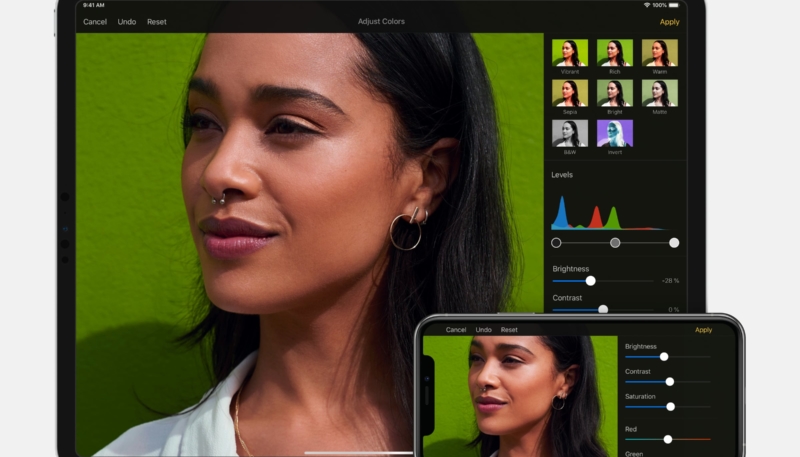Click the yellow Apply button on iPad

pos(669,22)
